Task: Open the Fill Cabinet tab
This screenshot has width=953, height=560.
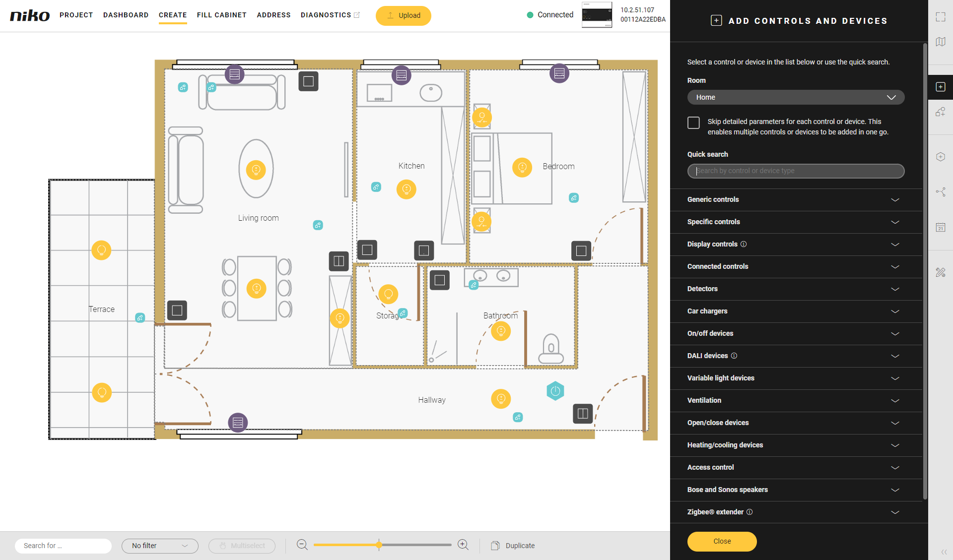Action: click(x=221, y=15)
